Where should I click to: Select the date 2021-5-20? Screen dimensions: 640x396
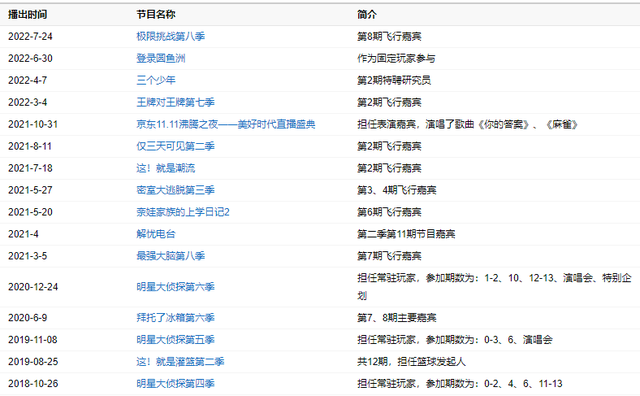(x=30, y=213)
